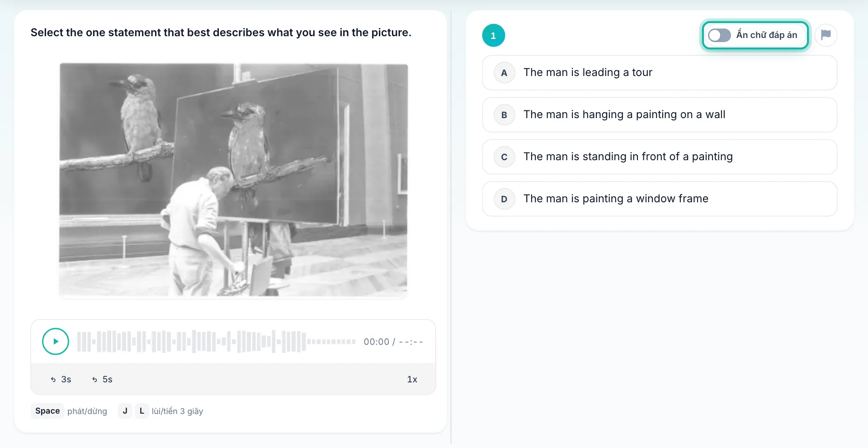Rewind audio by 5s

pos(102,379)
